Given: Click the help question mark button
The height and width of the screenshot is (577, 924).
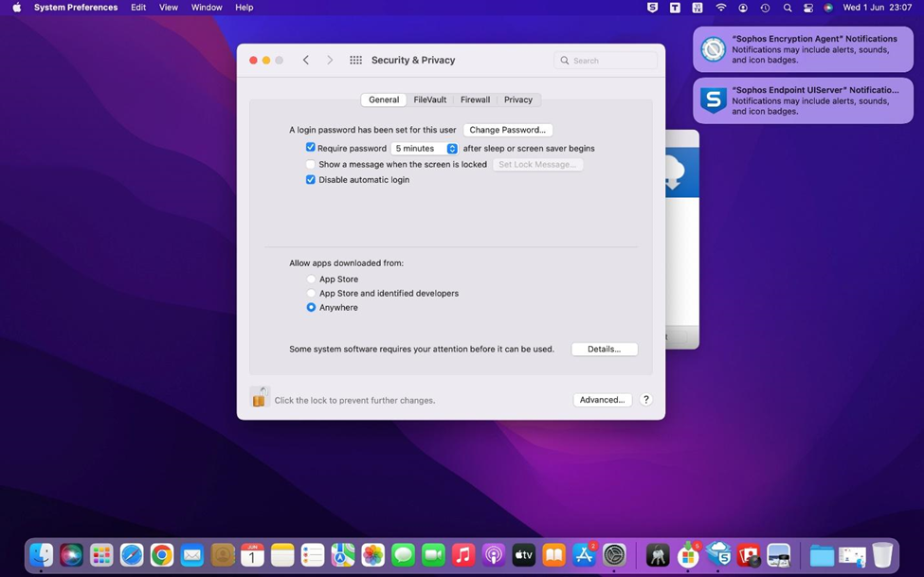Looking at the screenshot, I should pos(646,400).
